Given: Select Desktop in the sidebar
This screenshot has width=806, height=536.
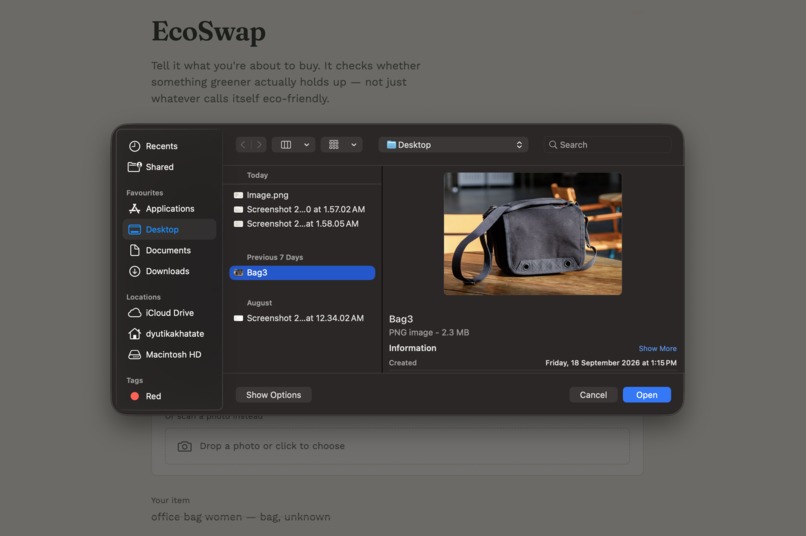Looking at the screenshot, I should (169, 229).
